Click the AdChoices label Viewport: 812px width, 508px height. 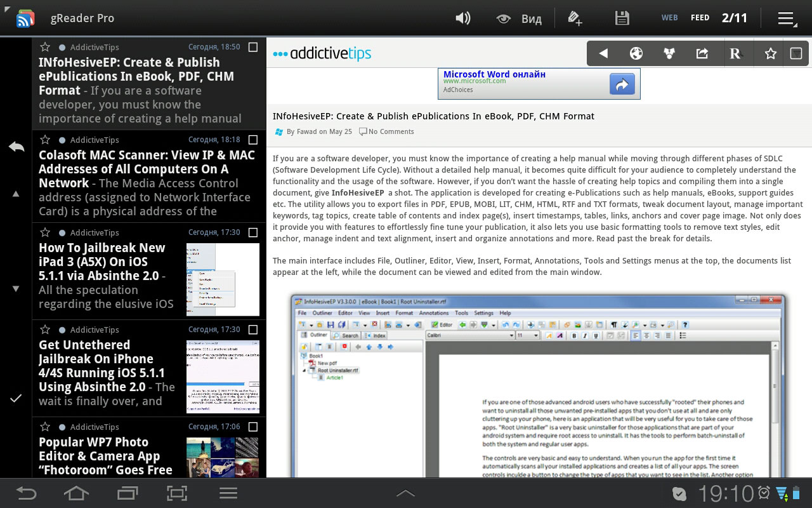pyautogui.click(x=458, y=90)
